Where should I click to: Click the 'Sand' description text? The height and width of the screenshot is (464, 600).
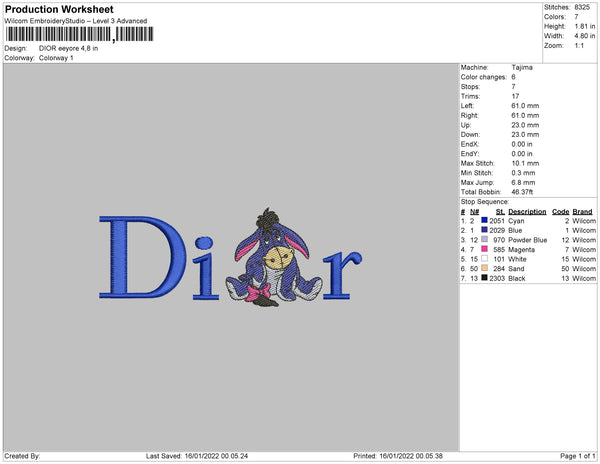point(516,269)
